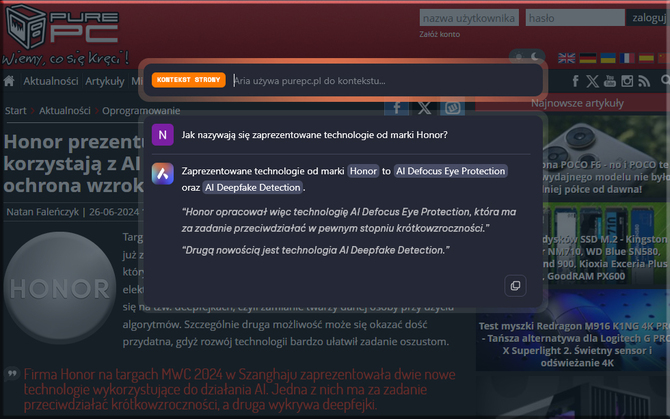This screenshot has width=670, height=419.
Task: Switch language with the UK flag
Action: tap(567, 58)
